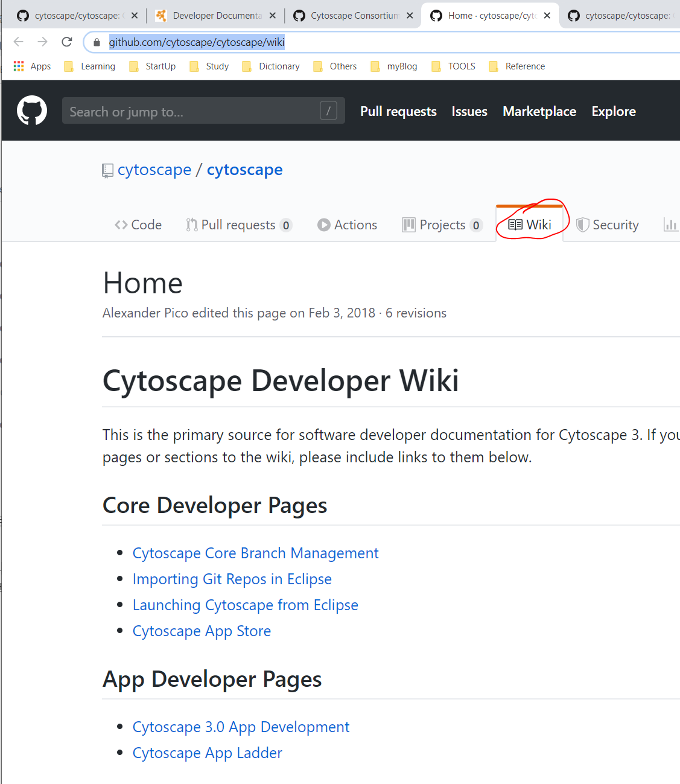Open Cytoscape 3.0 App Development link

241,727
